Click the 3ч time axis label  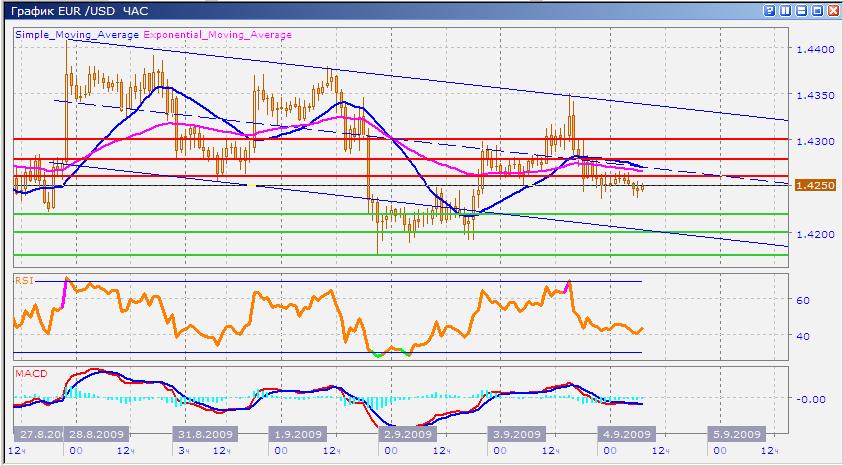click(183, 450)
